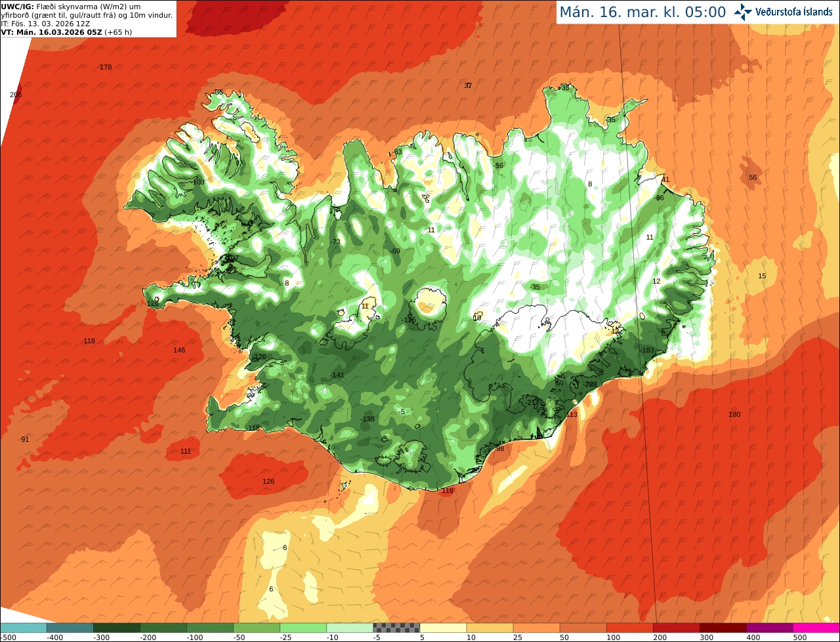Click the '12' value in east Iceland
The height and width of the screenshot is (642, 840).
656,282
